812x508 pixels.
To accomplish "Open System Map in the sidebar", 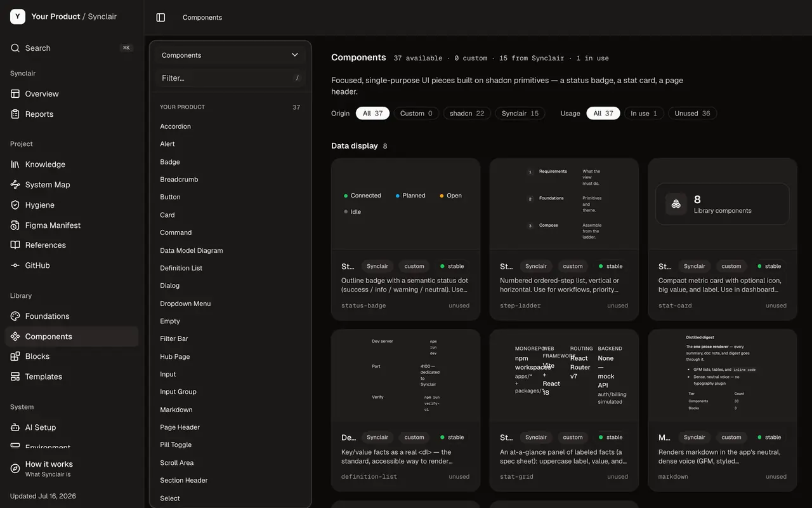I will coord(72,185).
